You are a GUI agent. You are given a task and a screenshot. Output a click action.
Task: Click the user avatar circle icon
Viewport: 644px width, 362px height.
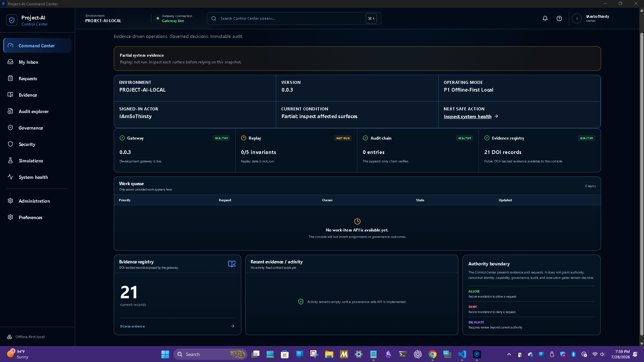pos(577,18)
